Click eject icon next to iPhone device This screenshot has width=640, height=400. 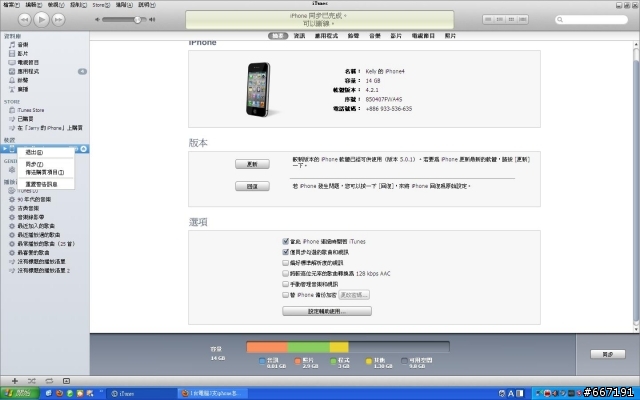(x=84, y=149)
